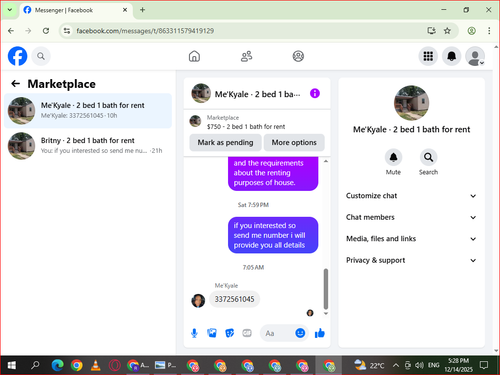Click the if you interested message bubble
500x375 pixels.
pyautogui.click(x=273, y=235)
